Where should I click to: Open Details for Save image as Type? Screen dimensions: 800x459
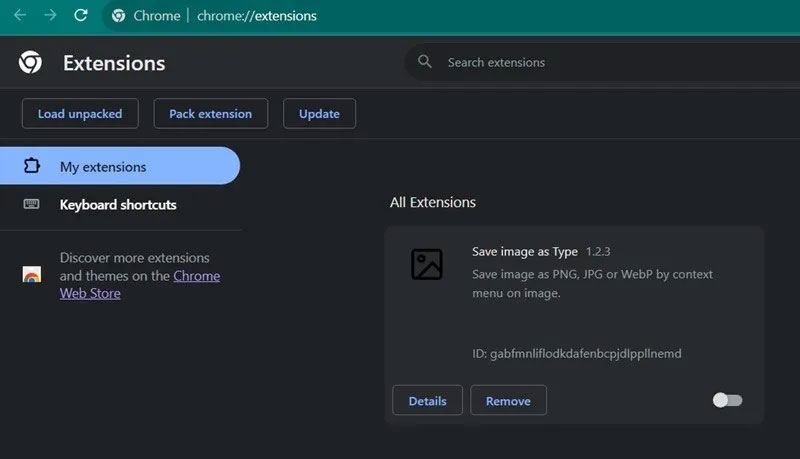pyautogui.click(x=427, y=400)
